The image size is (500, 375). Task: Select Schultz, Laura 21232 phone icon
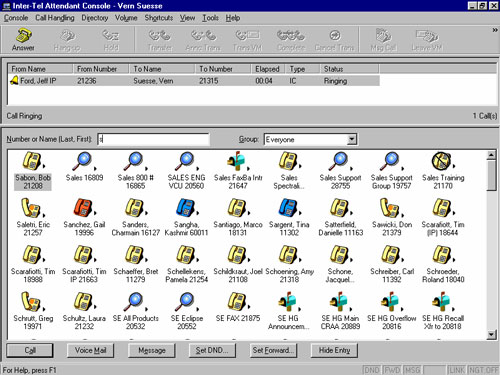(82, 301)
